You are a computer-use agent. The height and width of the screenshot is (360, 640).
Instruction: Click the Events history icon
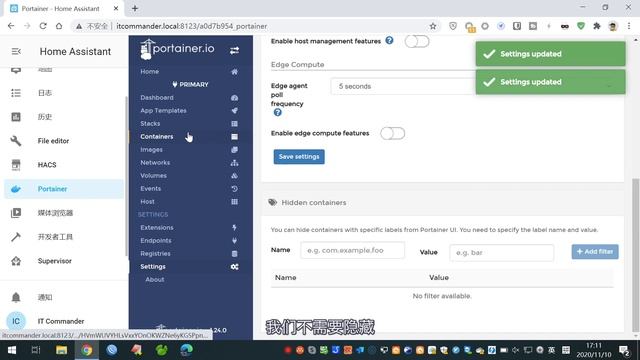[234, 189]
